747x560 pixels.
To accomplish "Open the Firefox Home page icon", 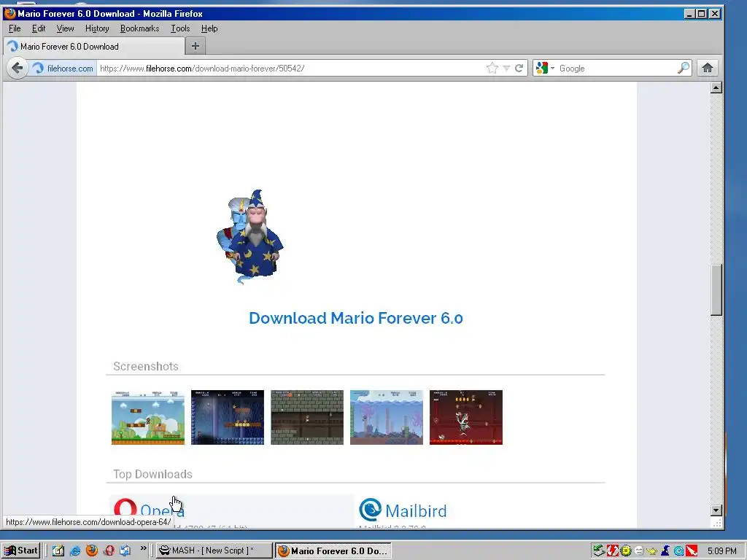I will tap(708, 68).
